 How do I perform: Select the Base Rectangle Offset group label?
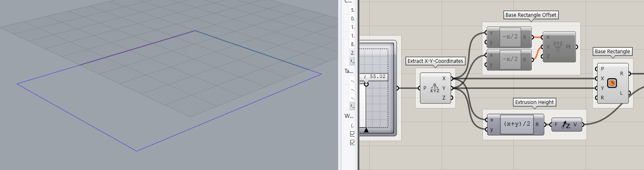click(x=531, y=15)
